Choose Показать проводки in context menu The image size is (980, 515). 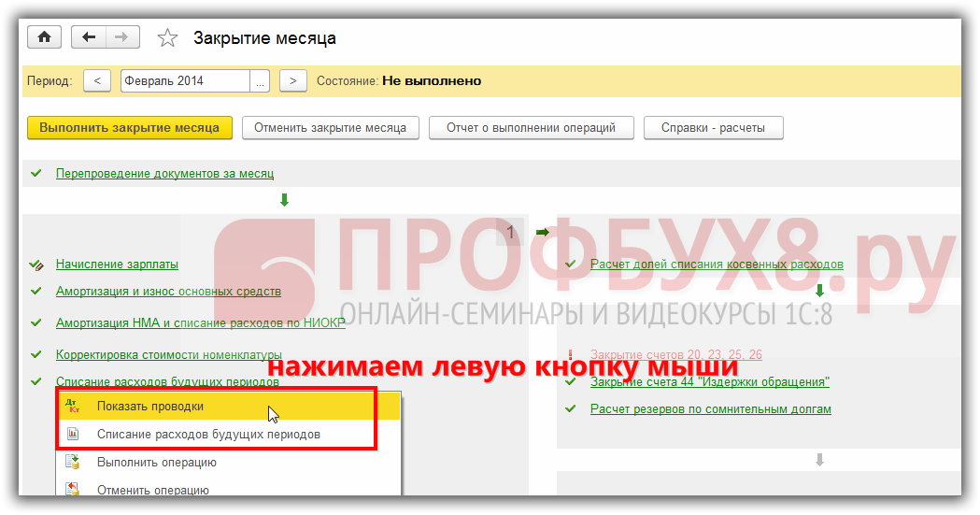point(228,407)
